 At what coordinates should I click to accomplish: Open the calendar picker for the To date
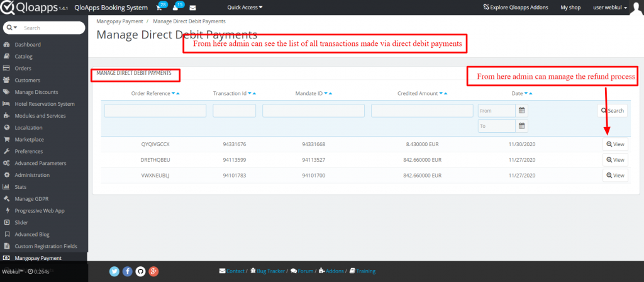[521, 126]
